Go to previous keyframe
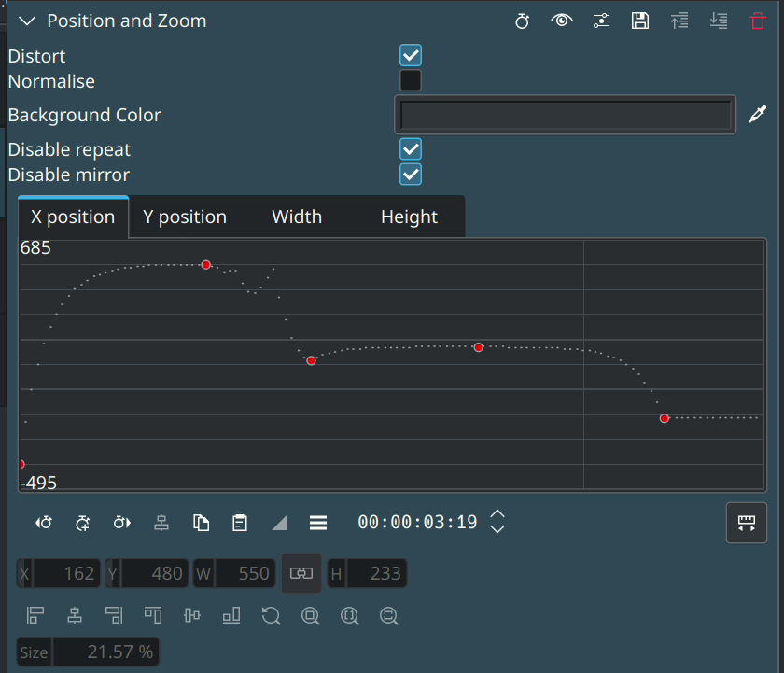Image resolution: width=784 pixels, height=673 pixels. point(44,523)
